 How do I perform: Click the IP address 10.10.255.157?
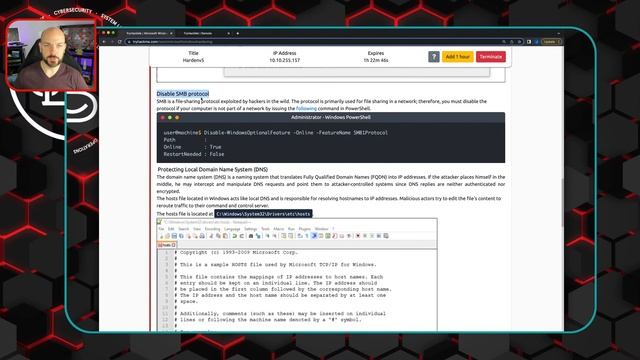pyautogui.click(x=284, y=60)
